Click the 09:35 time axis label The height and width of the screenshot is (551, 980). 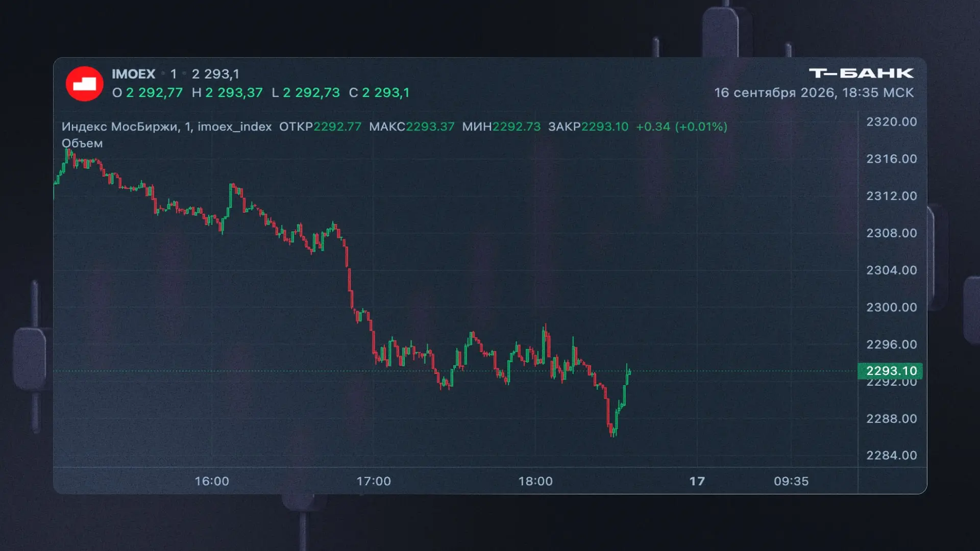[x=791, y=481]
